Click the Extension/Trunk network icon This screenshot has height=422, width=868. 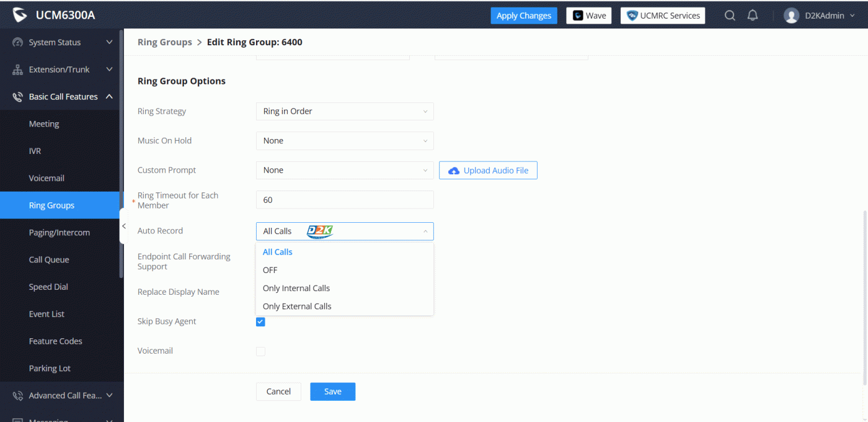[x=17, y=70]
